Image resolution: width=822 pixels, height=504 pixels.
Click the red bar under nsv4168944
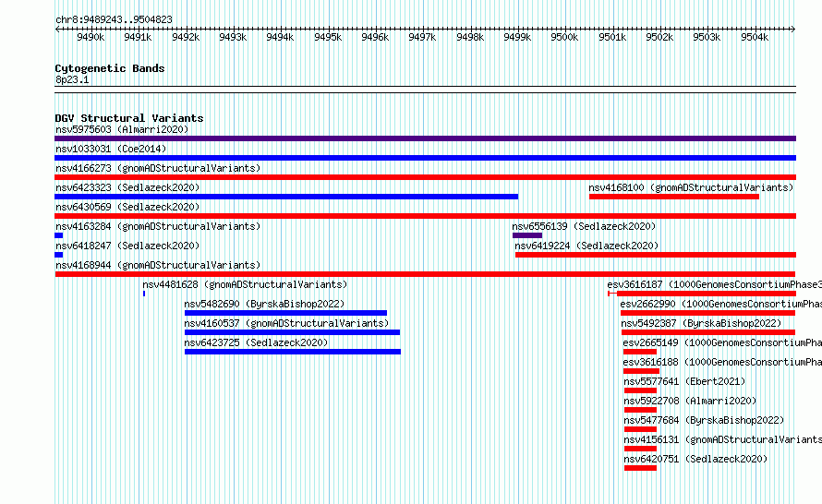coord(425,274)
